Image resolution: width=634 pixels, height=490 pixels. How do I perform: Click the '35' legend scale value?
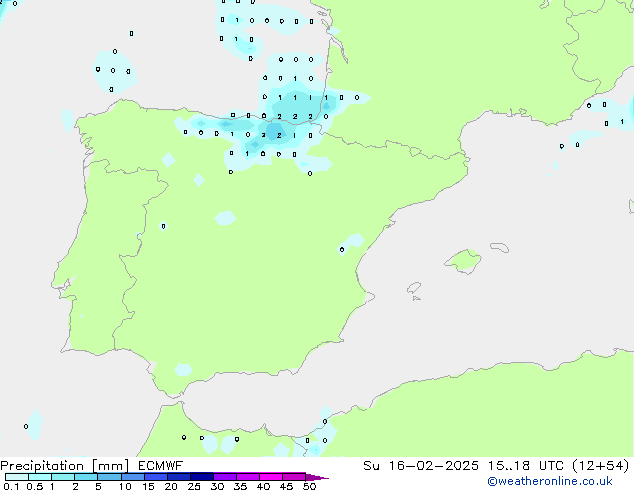pos(240,486)
